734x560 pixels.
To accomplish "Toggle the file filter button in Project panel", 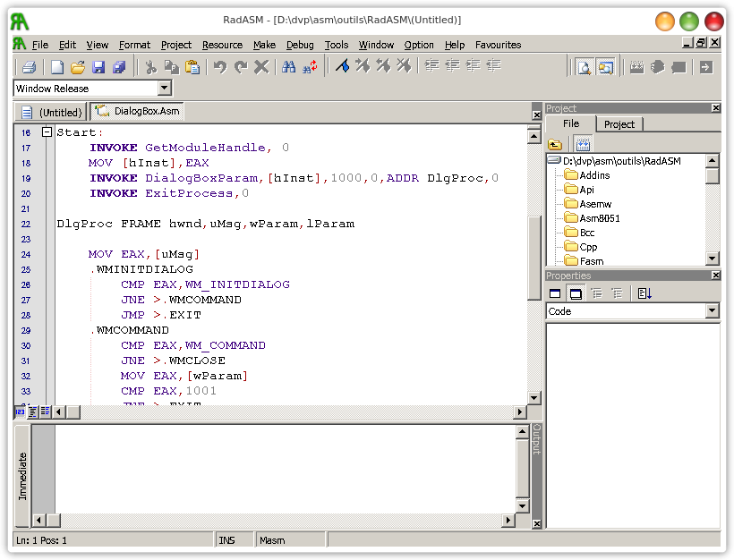I will [x=582, y=144].
